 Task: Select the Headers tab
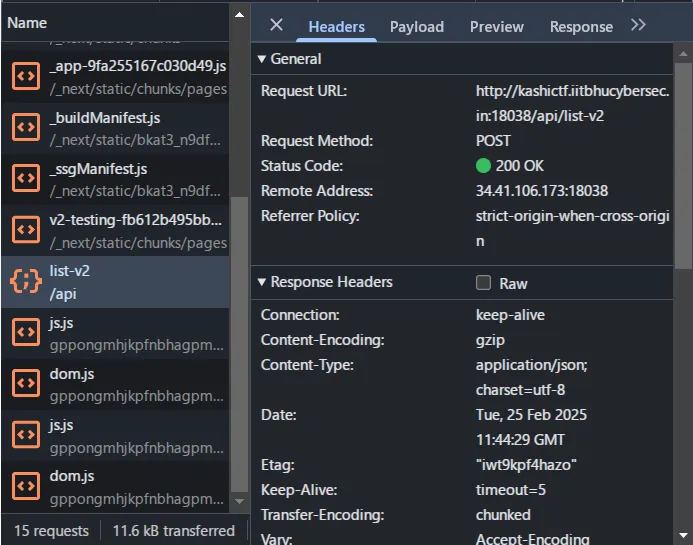click(337, 27)
